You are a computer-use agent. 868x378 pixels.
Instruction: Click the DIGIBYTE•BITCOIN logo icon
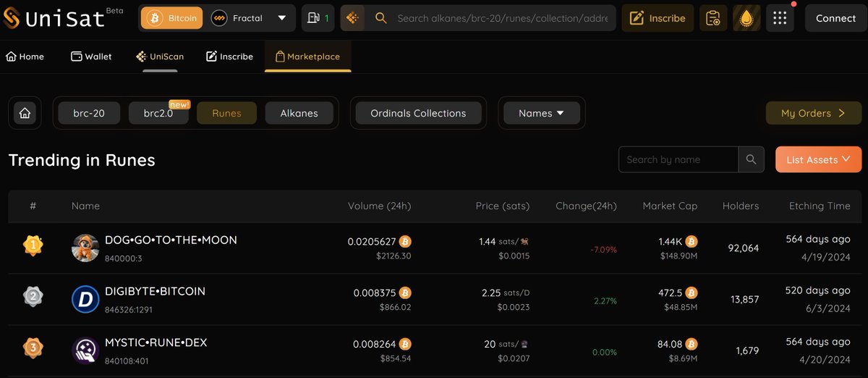coord(85,299)
